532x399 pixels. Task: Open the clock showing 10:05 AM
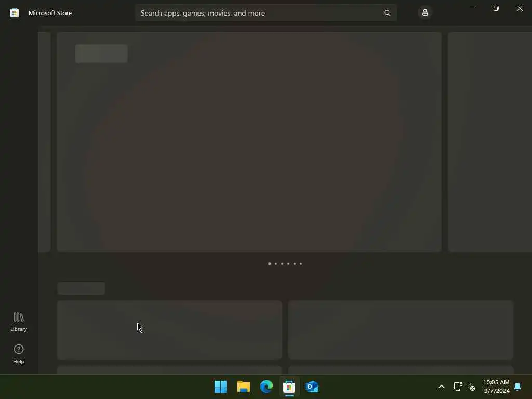[x=496, y=387]
